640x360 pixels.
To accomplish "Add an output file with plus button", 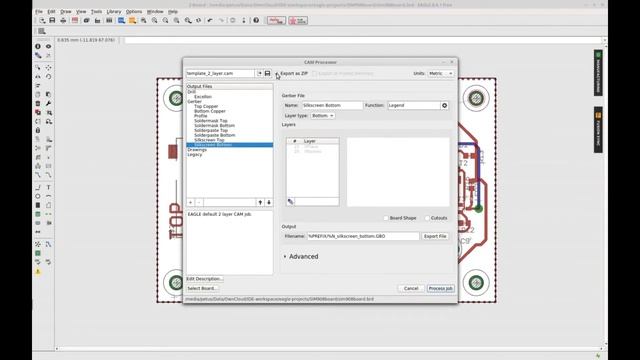I will pos(191,202).
